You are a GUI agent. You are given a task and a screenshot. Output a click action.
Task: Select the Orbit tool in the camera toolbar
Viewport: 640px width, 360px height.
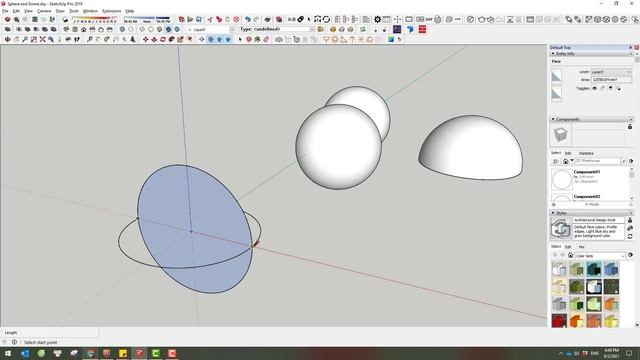7,39
